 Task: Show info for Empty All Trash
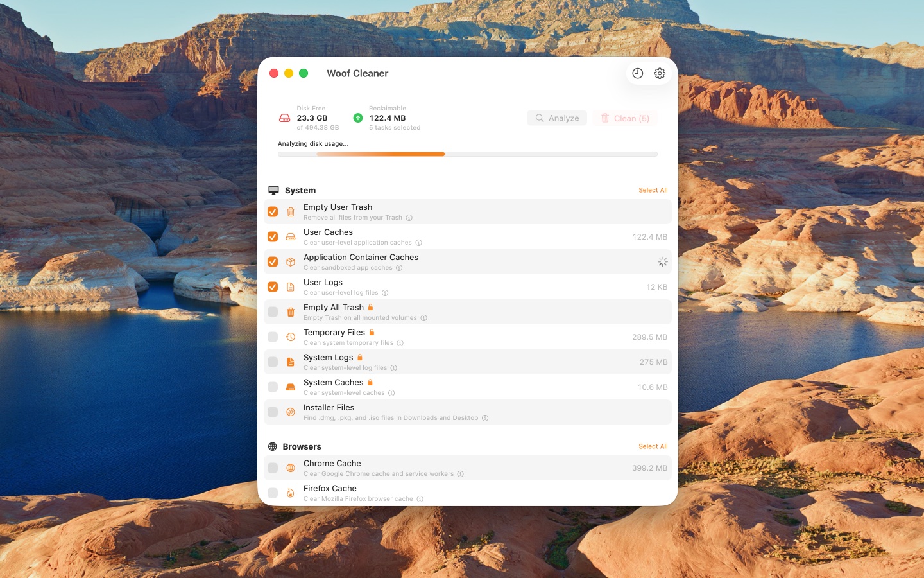click(424, 318)
